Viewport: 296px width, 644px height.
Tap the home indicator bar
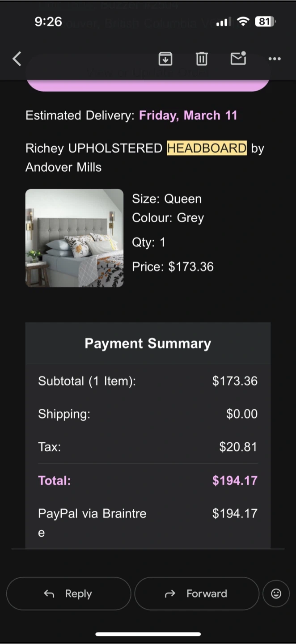pyautogui.click(x=148, y=634)
